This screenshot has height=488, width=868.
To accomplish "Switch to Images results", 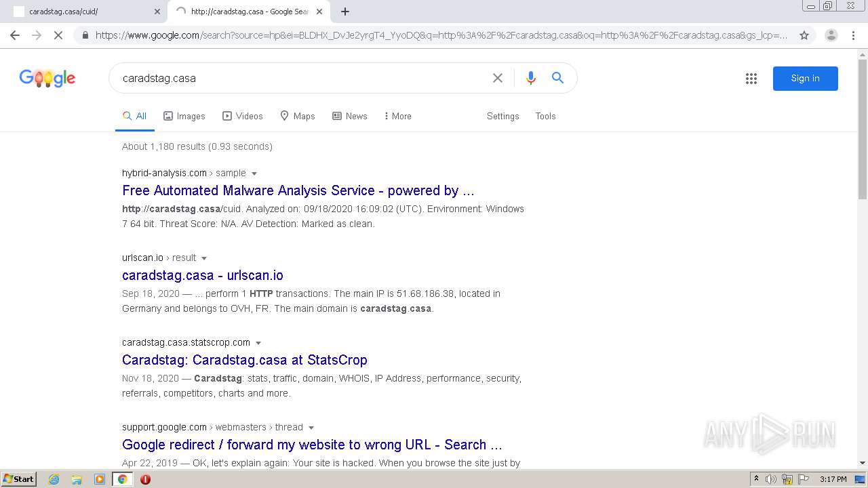I will click(x=184, y=116).
